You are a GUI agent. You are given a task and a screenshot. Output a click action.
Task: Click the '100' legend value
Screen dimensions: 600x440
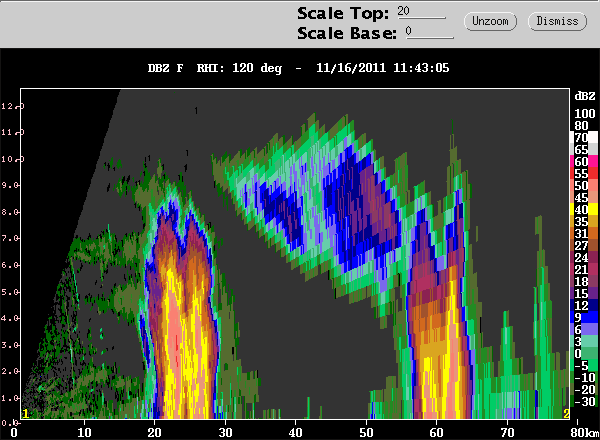point(585,114)
